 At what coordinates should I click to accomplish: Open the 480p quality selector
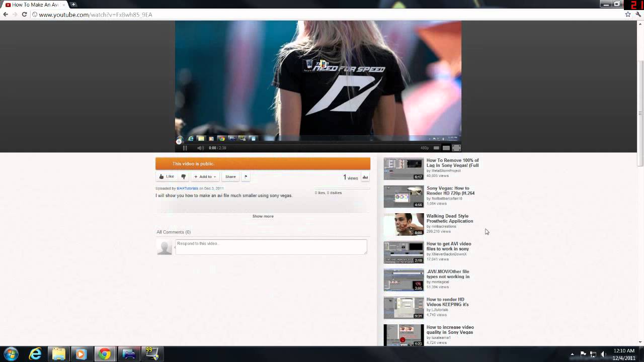coord(425,148)
